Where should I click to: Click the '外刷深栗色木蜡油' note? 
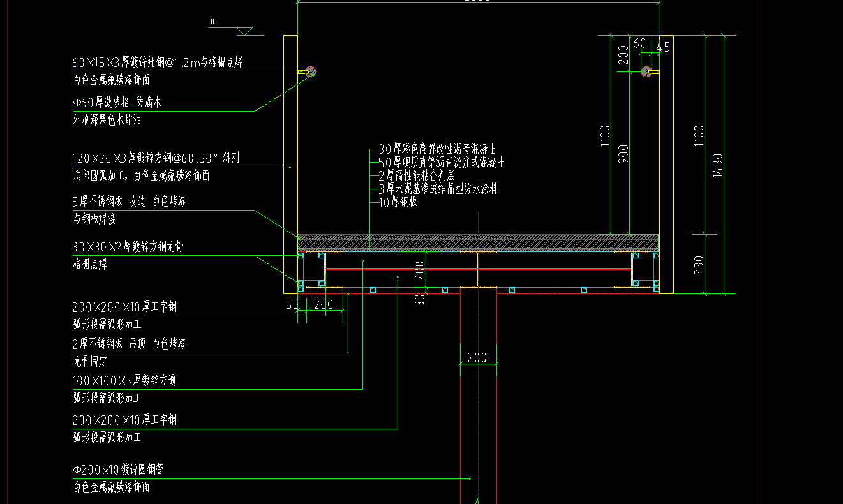click(x=107, y=120)
